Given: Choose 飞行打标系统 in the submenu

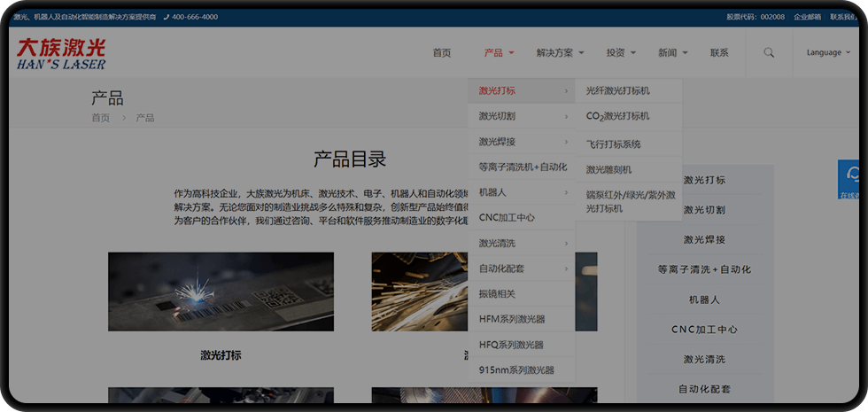Looking at the screenshot, I should [x=613, y=144].
